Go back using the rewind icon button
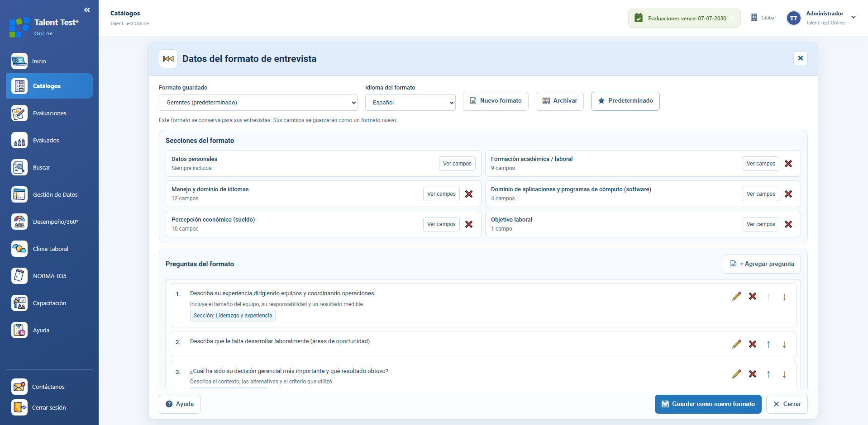The height and width of the screenshot is (425, 868). 168,59
